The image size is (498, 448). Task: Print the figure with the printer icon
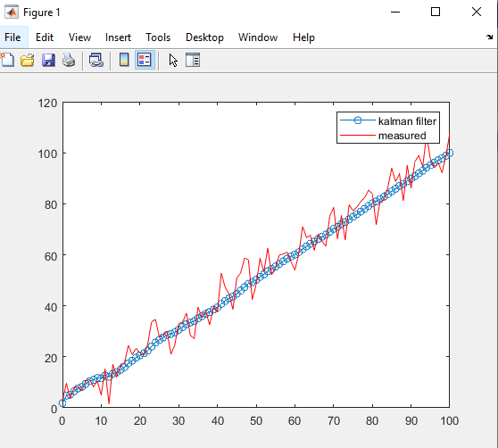pos(69,60)
